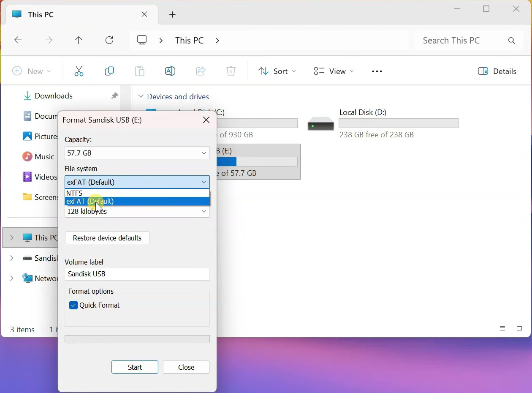532x393 pixels.
Task: Click the This PC tab title
Action: tap(41, 15)
